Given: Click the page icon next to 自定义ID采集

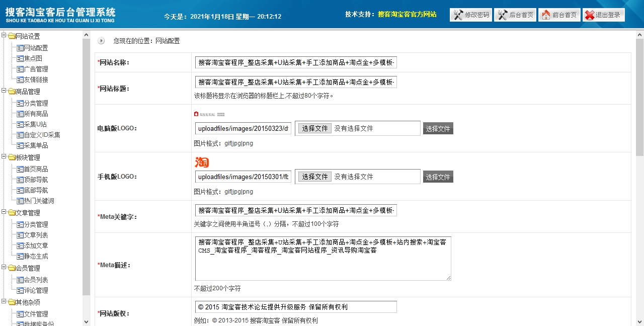Looking at the screenshot, I should (20, 135).
